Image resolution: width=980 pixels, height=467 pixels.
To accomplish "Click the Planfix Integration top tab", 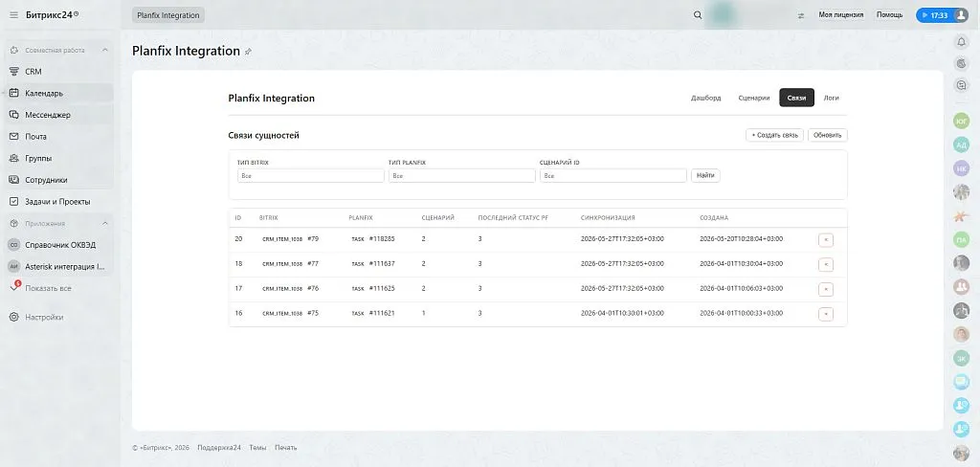I will [168, 15].
